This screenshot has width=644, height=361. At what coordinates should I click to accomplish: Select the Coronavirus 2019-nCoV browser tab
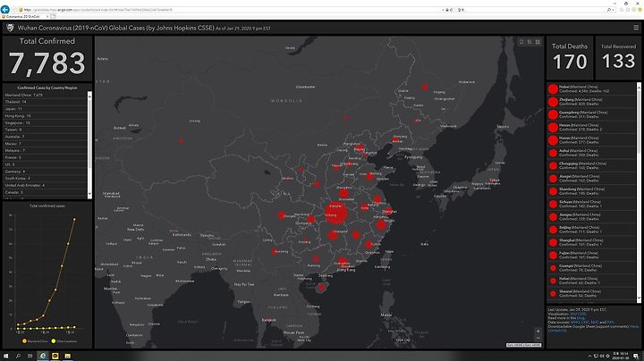(x=24, y=16)
